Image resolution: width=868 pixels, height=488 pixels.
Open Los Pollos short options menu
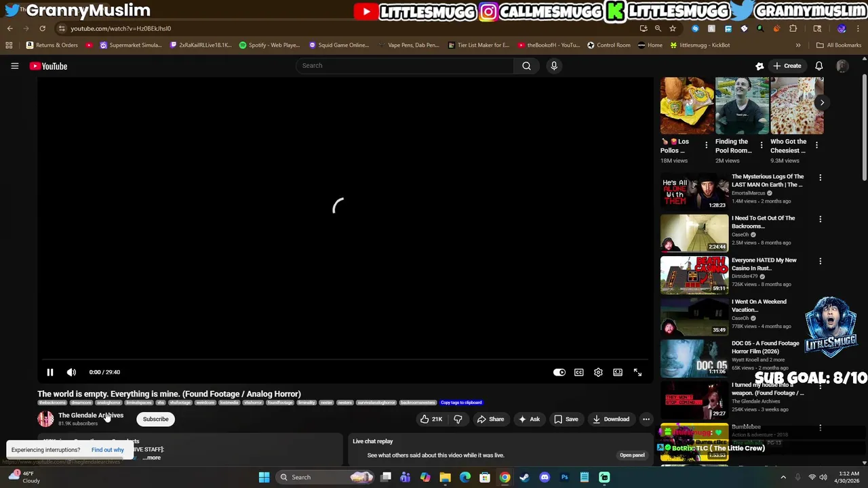click(707, 145)
